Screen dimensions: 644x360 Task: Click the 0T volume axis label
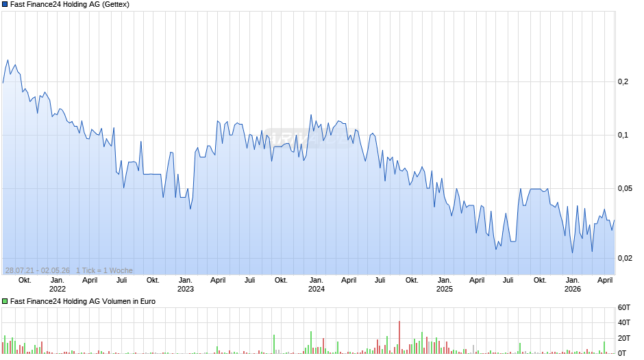click(x=622, y=353)
